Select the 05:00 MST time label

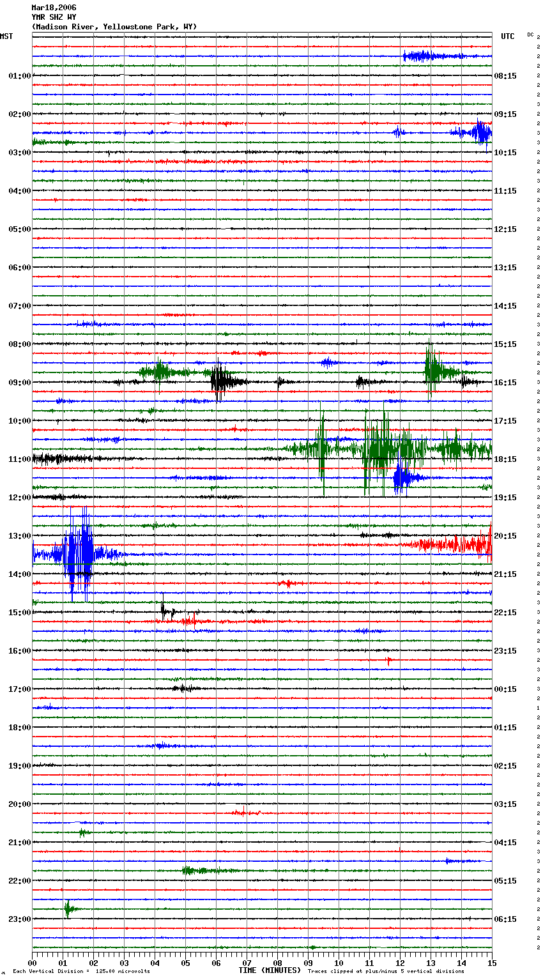[x=20, y=229]
